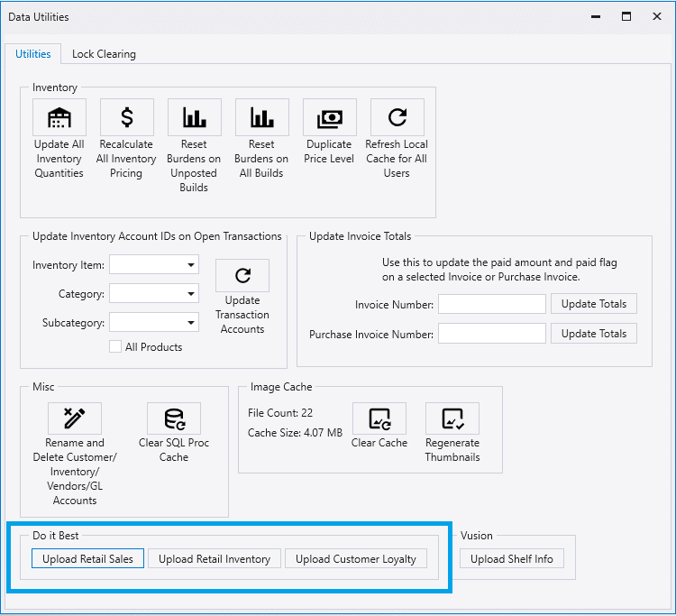
Task: Click the Cache Size: 4.07 MB text
Action: pyautogui.click(x=295, y=433)
